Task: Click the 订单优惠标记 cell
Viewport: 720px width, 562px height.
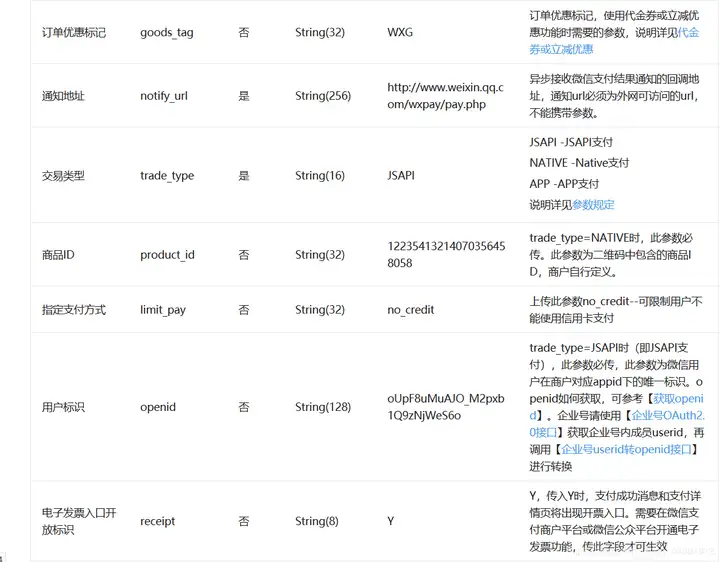Action: 74,33
